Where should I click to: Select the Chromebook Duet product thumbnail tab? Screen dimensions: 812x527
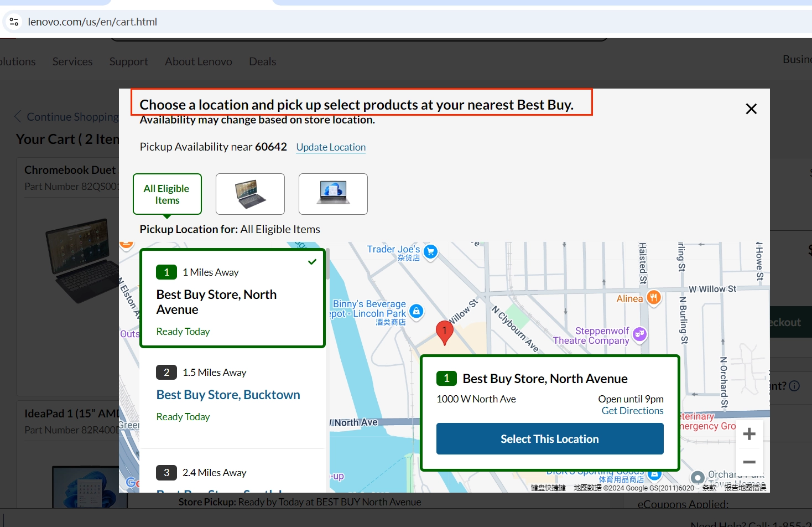[250, 194]
